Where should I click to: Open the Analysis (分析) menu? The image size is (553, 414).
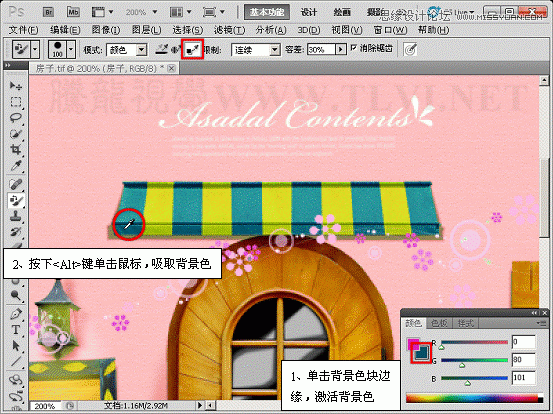(x=271, y=30)
